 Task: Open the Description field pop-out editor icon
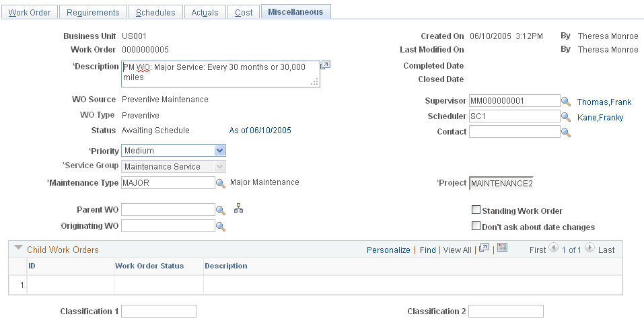coord(325,65)
